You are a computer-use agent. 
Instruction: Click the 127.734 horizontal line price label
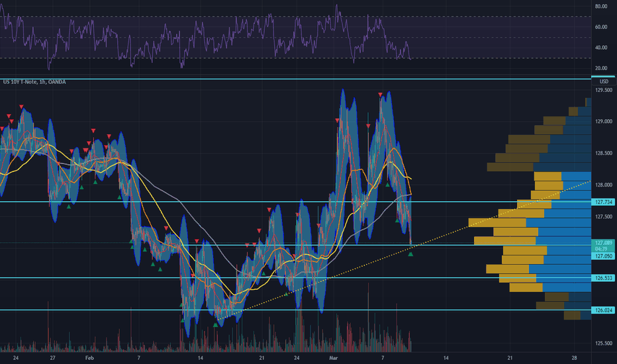click(x=603, y=202)
